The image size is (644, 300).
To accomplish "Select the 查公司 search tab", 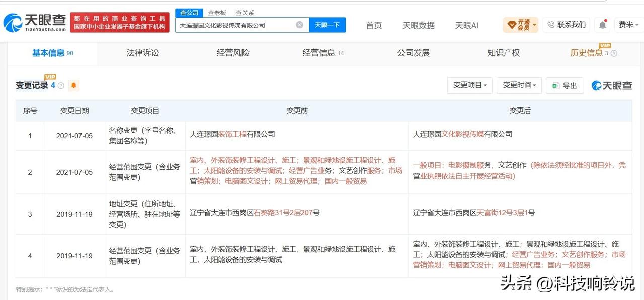I will (x=189, y=13).
